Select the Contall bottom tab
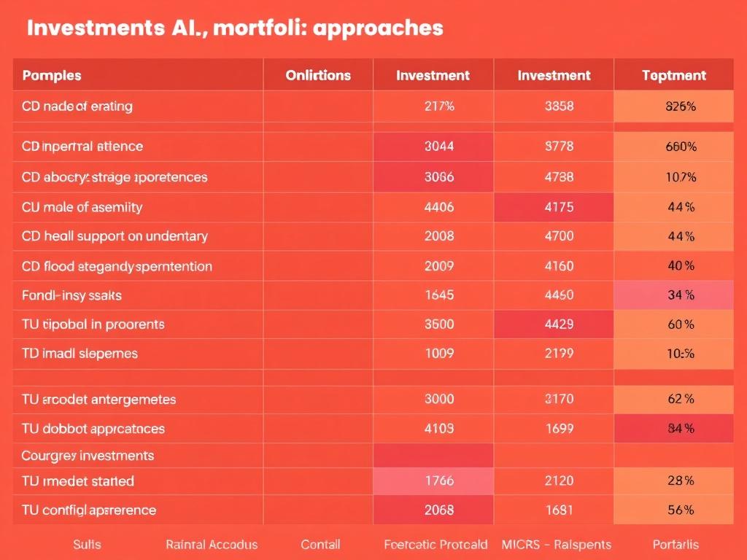This screenshot has width=747, height=560. [x=320, y=545]
